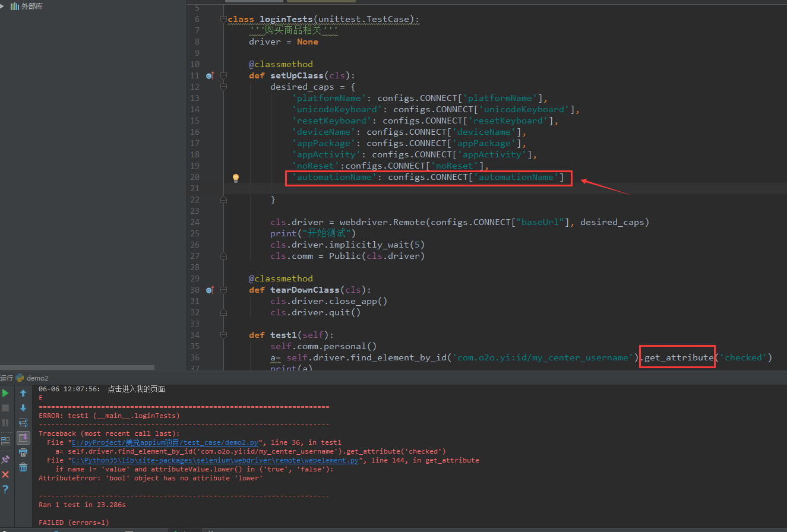Click override marker beside tearDownClass

coord(210,290)
